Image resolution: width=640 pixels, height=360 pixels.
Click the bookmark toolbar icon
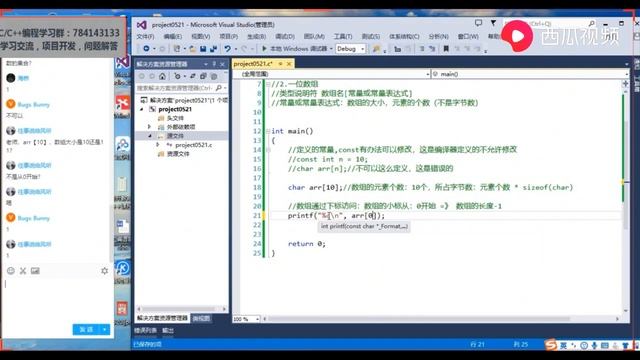(446, 49)
